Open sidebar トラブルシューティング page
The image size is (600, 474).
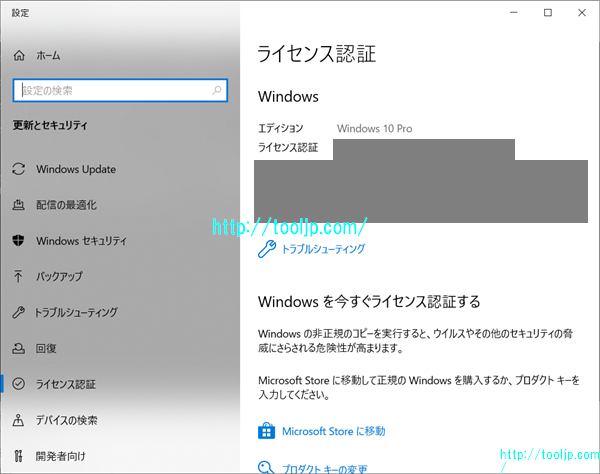(76, 313)
